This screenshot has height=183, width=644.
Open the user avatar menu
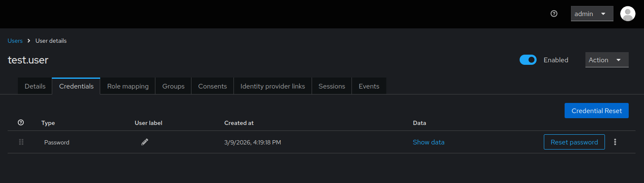tap(627, 14)
